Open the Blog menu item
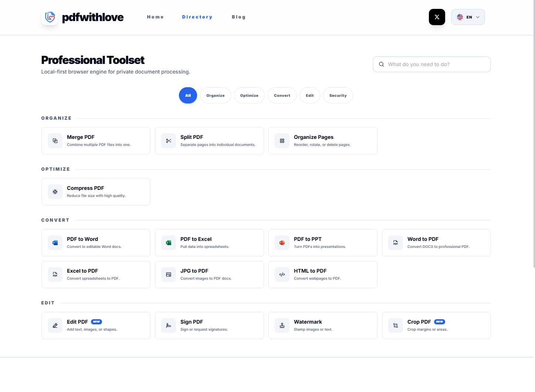 [x=238, y=17]
